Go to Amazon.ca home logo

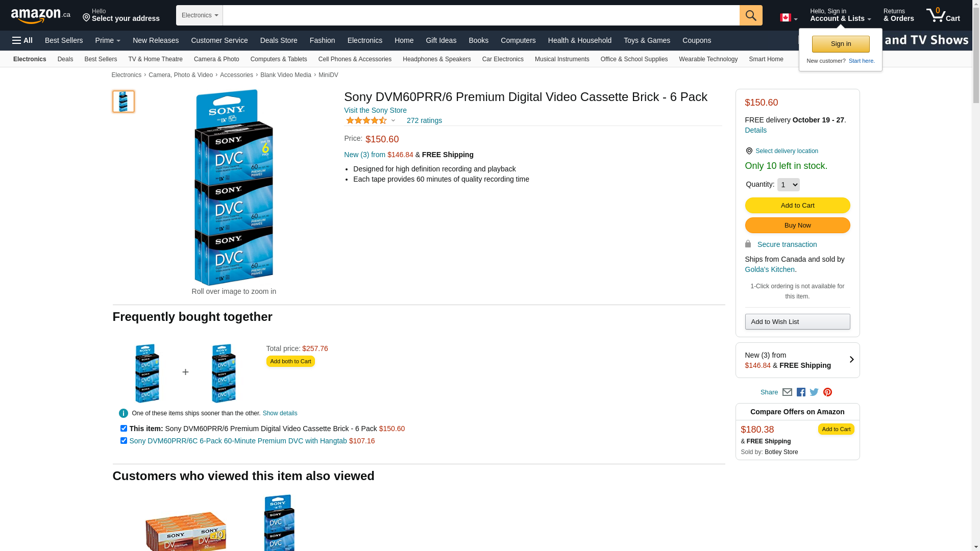click(41, 15)
